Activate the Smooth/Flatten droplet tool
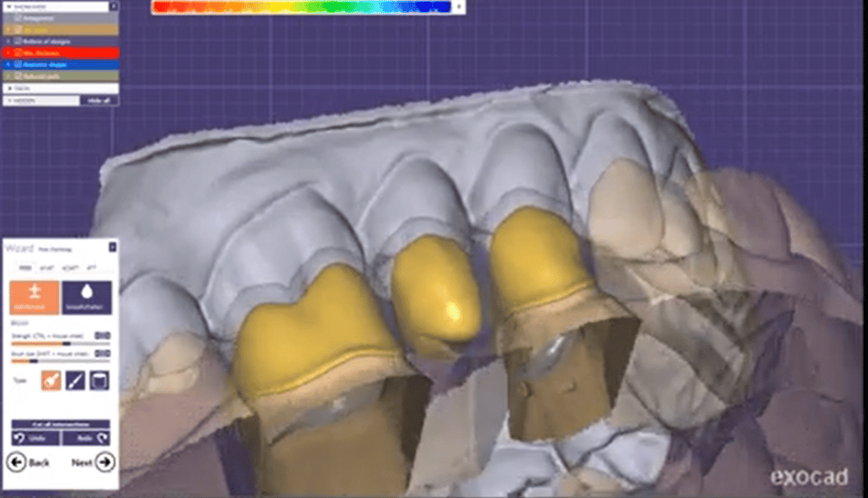Viewport: 868px width, 498px height. point(87,295)
